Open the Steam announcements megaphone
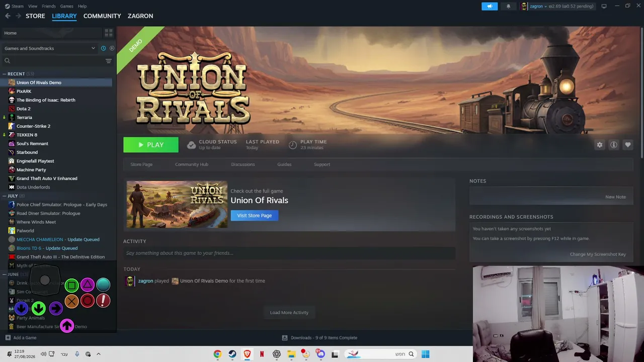Screen dimensions: 644x362 pos(490,6)
